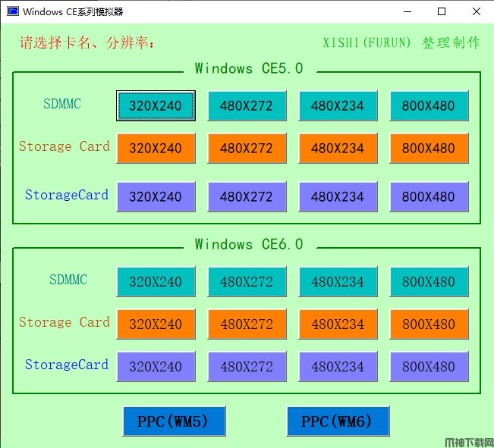Click orange Storage Card label in CE5.0
The height and width of the screenshot is (448, 494).
pyautogui.click(x=64, y=146)
